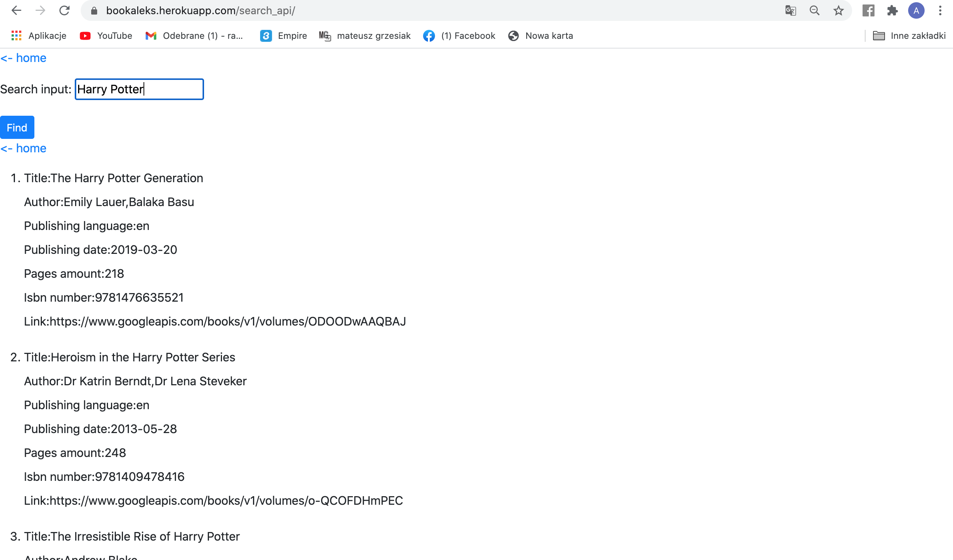
Task: Click the back navigation arrow
Action: [x=16, y=10]
